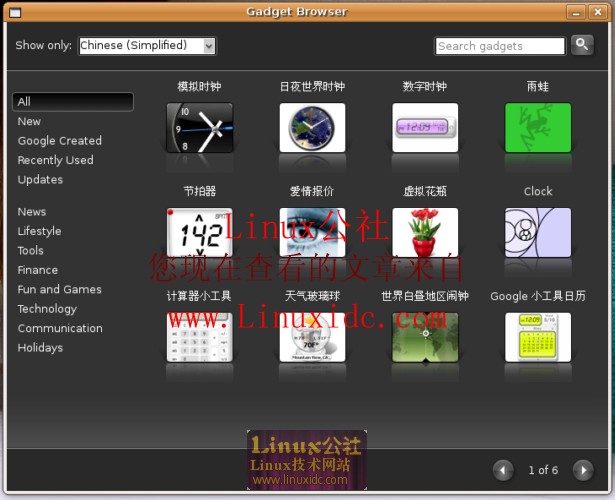
Task: Click the Clock gadget title text
Action: click(538, 191)
